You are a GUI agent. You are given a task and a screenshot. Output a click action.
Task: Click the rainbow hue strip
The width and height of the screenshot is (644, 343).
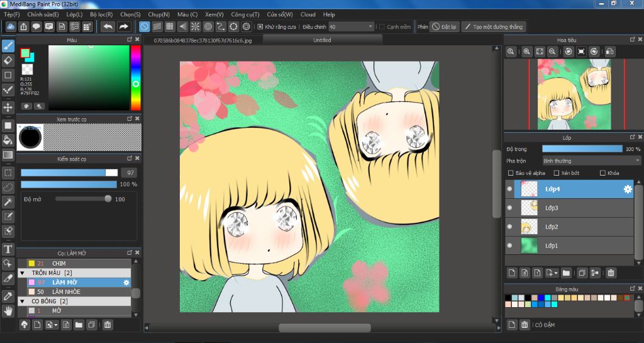click(136, 77)
